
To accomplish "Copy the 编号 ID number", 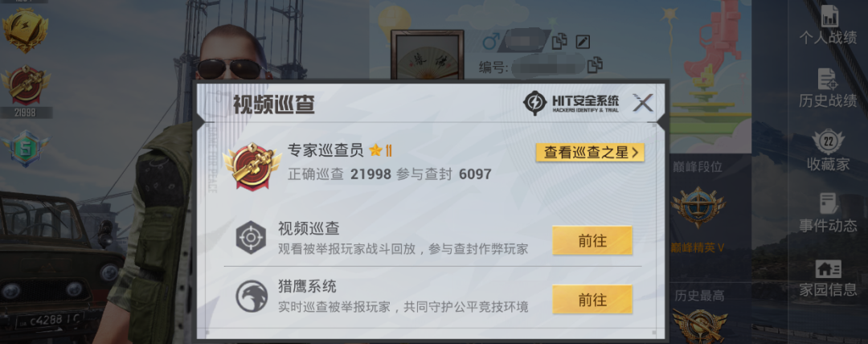I will [x=595, y=65].
